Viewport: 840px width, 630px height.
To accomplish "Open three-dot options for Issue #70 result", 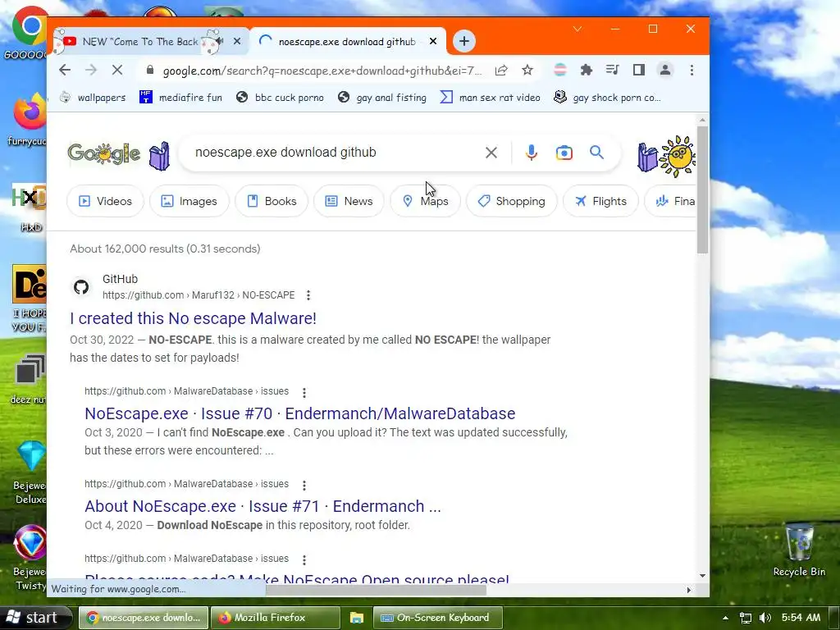I will pyautogui.click(x=304, y=393).
